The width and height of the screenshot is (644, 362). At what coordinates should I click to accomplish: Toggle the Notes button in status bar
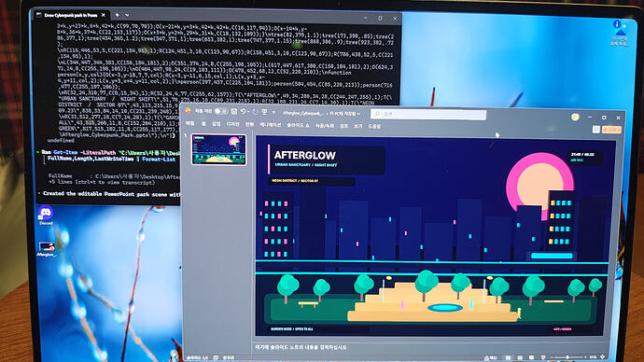(x=490, y=357)
